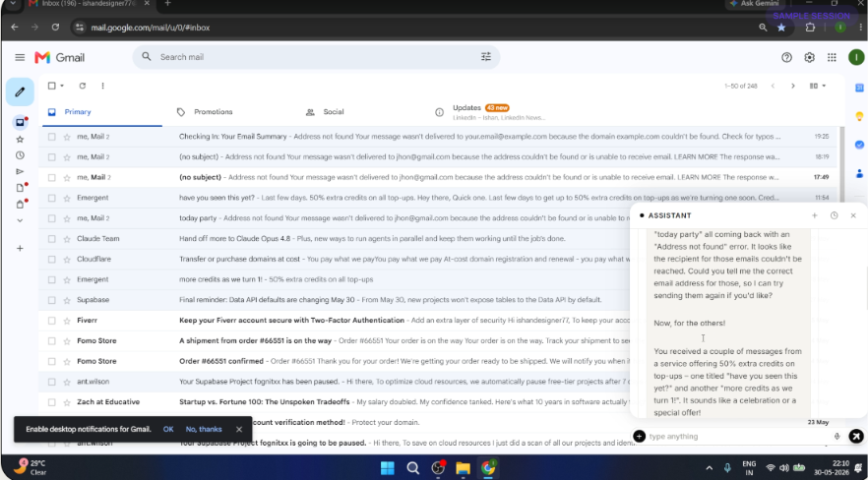
Task: Expand More labels chevron in sidebar
Action: click(20, 220)
